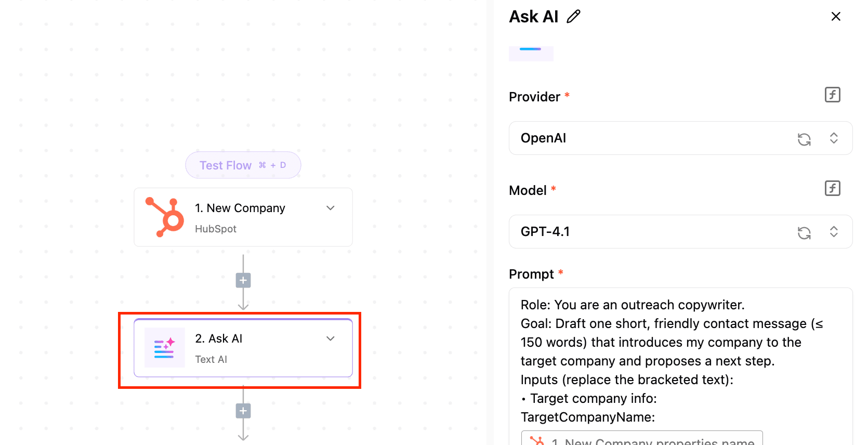Click the pencil icon beside Ask AI title
The height and width of the screenshot is (445, 868).
pos(573,17)
